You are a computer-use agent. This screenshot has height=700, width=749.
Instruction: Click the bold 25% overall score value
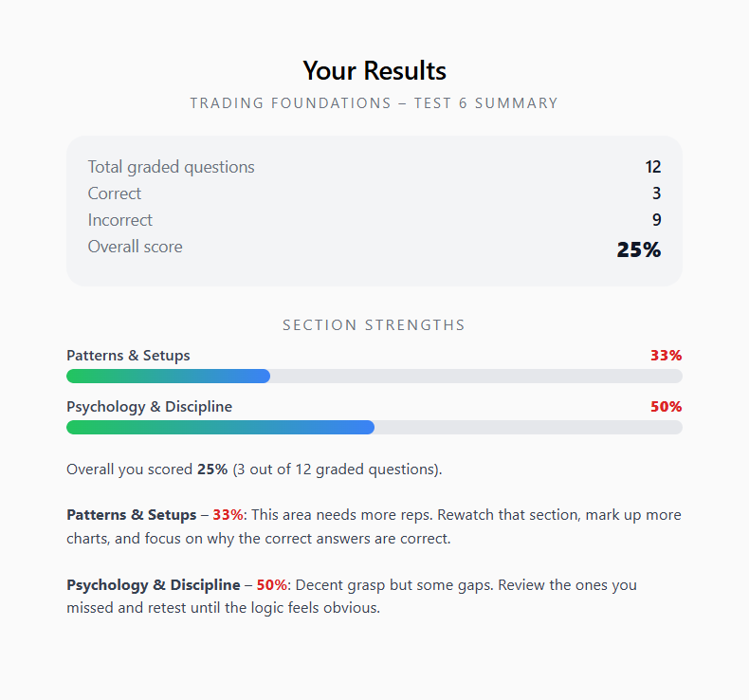tap(638, 249)
